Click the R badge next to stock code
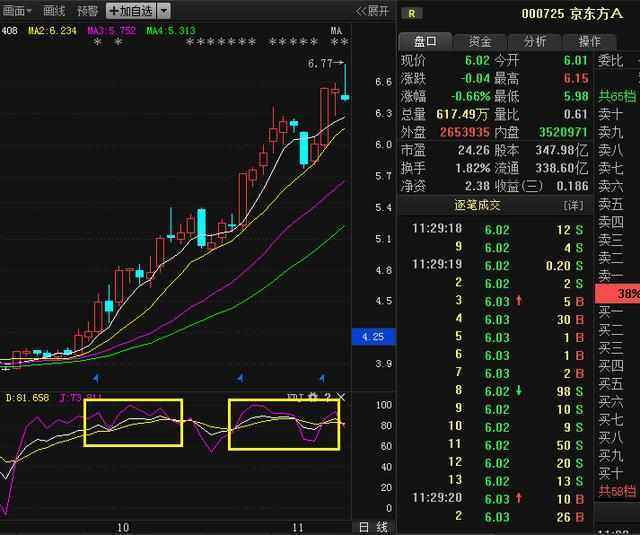640x535 pixels. pyautogui.click(x=411, y=14)
